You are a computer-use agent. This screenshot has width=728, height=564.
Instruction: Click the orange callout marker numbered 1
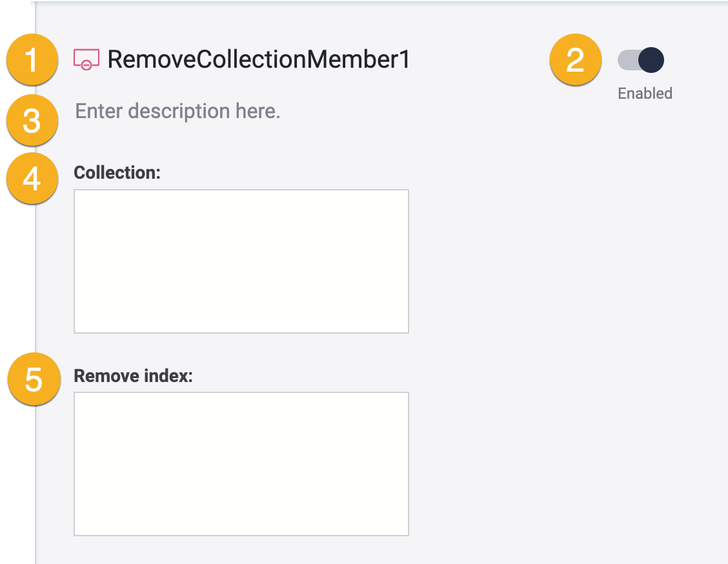point(32,60)
